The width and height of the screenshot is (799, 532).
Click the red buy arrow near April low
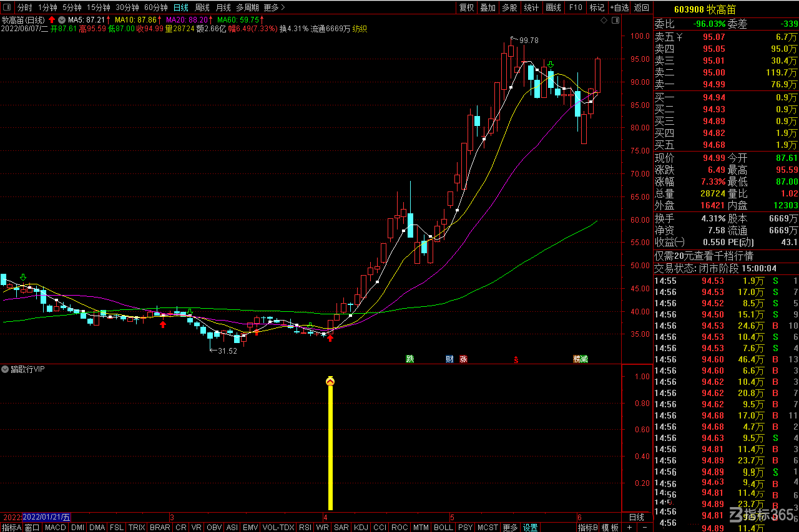(331, 339)
